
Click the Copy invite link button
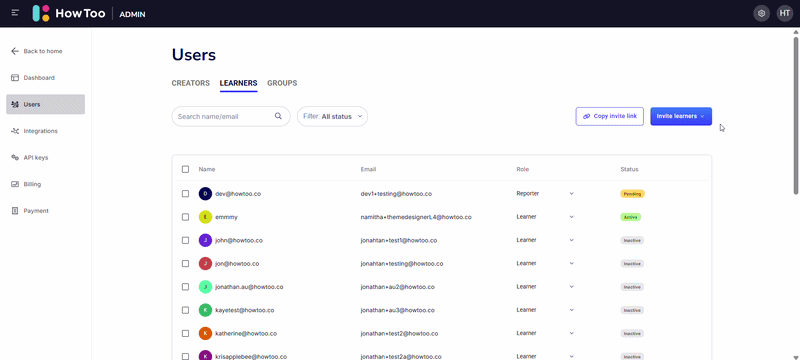pos(609,116)
